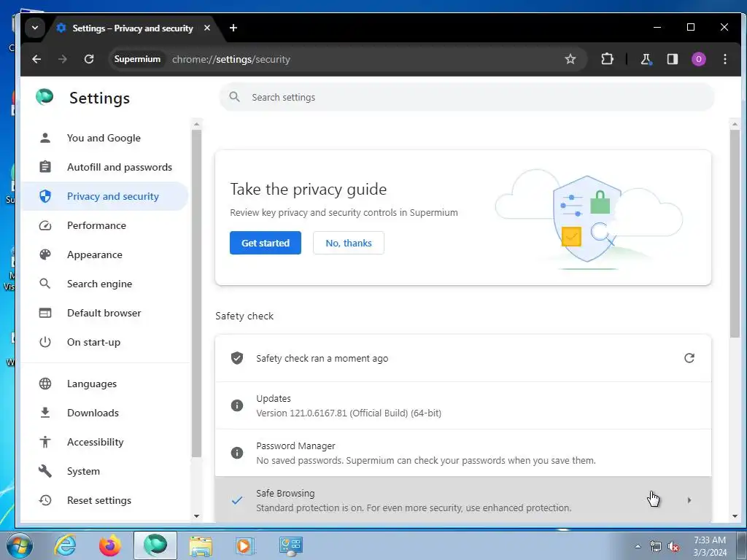Click the back navigation arrow
This screenshot has width=747, height=560.
36,59
